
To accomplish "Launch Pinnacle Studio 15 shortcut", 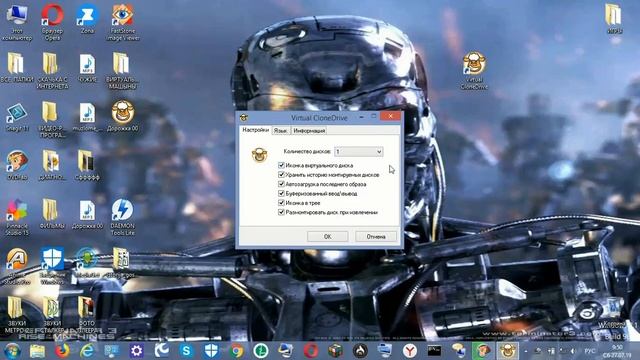I will (x=17, y=217).
